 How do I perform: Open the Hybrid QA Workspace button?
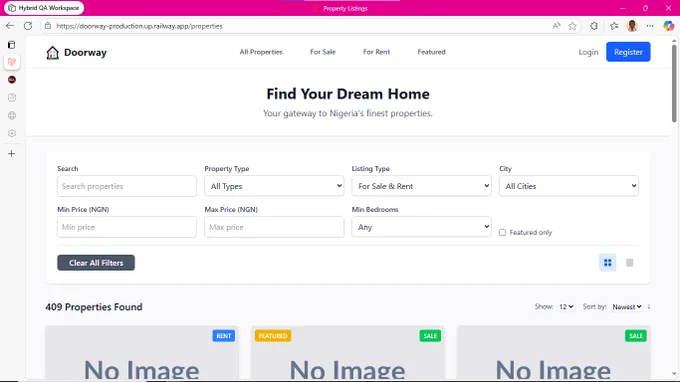coord(44,8)
